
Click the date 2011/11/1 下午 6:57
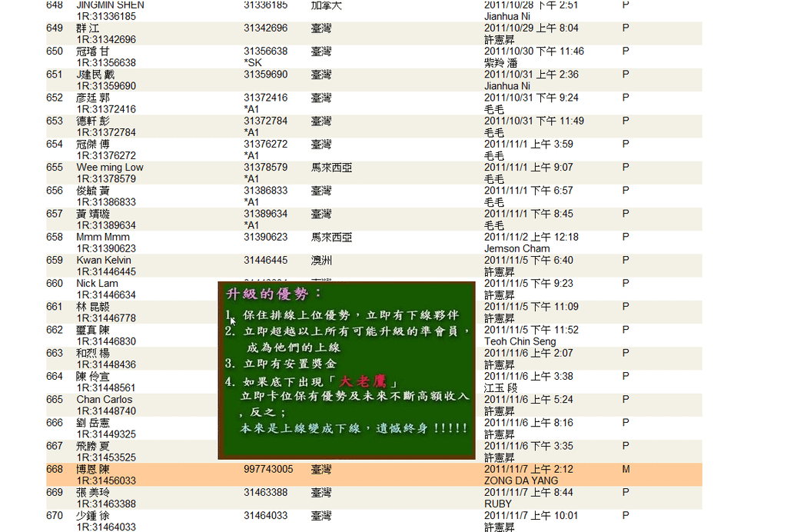point(529,190)
